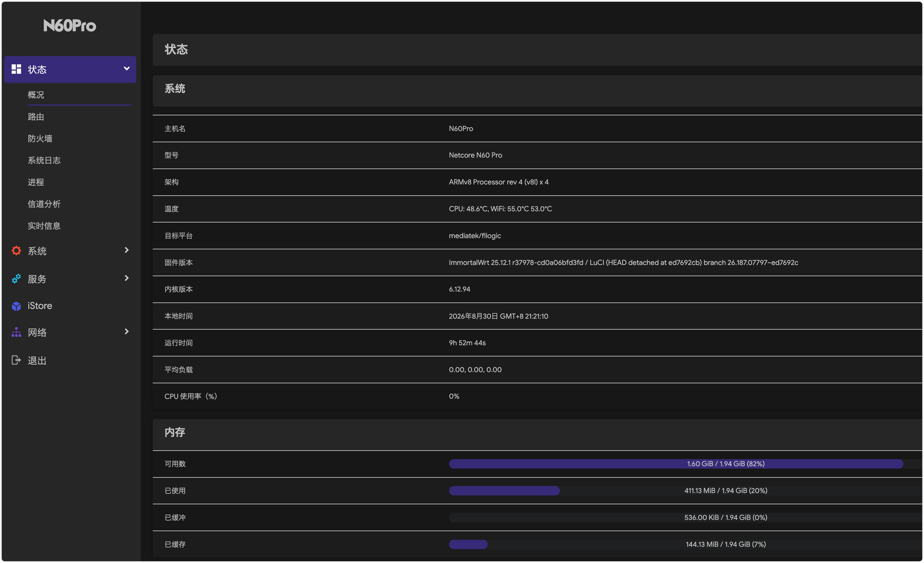The width and height of the screenshot is (924, 563).
Task: Open the 网络 network menu label
Action: pos(37,332)
